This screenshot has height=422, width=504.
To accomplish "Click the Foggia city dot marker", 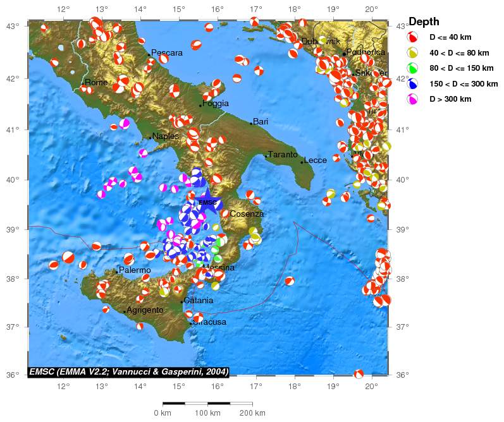I will 200,105.
